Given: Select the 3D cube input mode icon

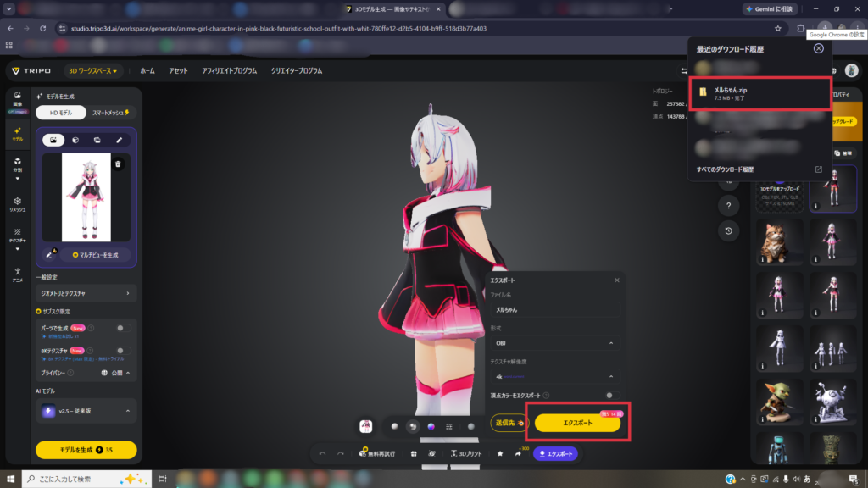Looking at the screenshot, I should tap(75, 140).
